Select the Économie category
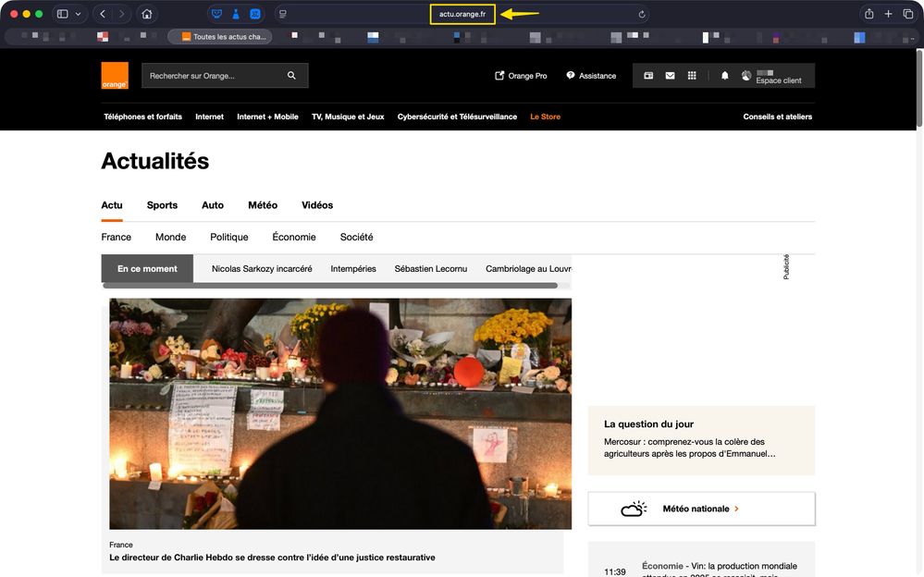The image size is (924, 577). click(x=294, y=238)
